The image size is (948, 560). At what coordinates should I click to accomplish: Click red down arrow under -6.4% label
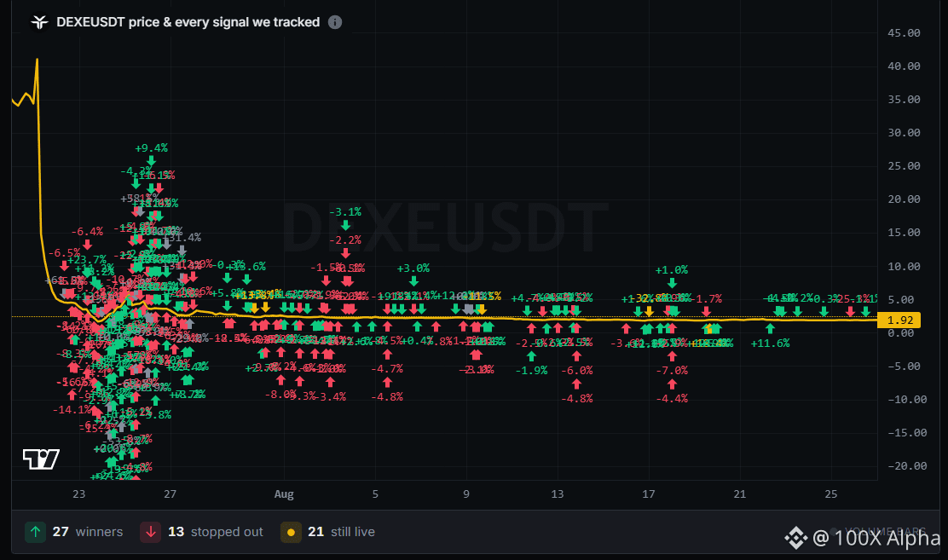point(88,245)
